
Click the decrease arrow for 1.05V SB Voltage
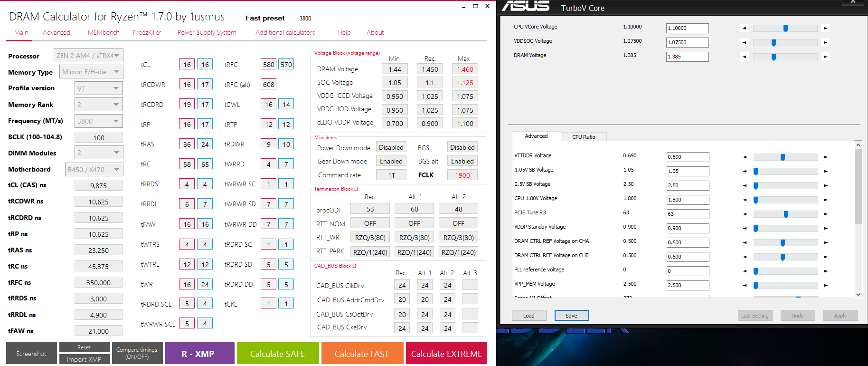coord(745,171)
